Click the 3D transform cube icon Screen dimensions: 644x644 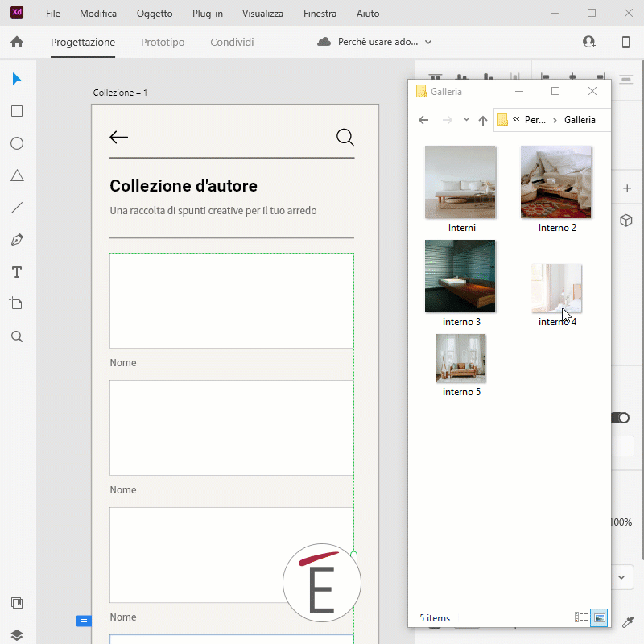[626, 221]
